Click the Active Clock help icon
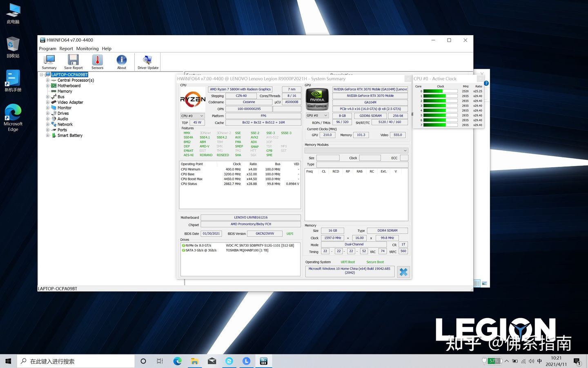 click(x=486, y=83)
